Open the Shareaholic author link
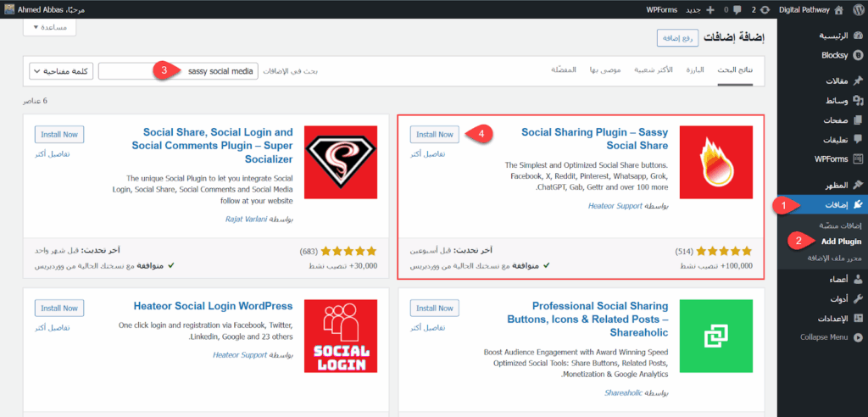 pos(623,392)
